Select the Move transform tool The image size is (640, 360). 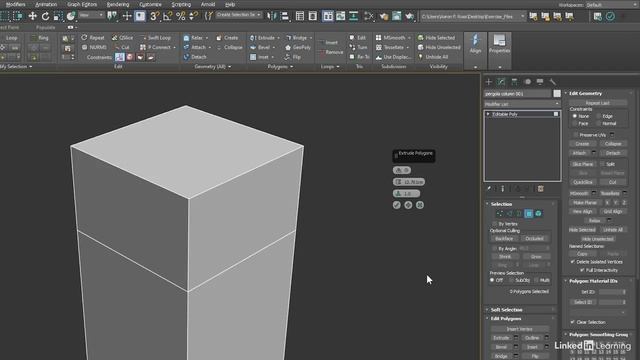32,16
